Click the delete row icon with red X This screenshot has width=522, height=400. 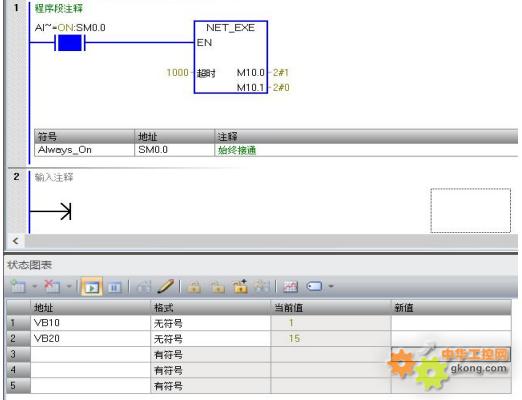coord(52,287)
